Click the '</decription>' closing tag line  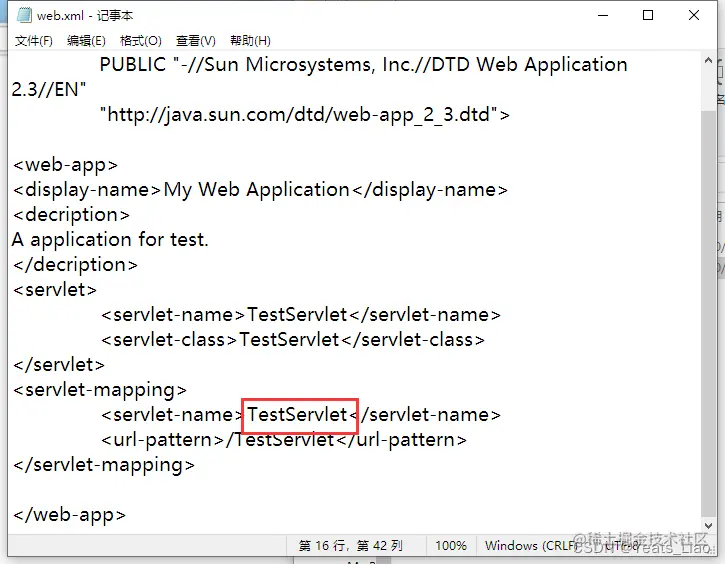[x=75, y=265]
